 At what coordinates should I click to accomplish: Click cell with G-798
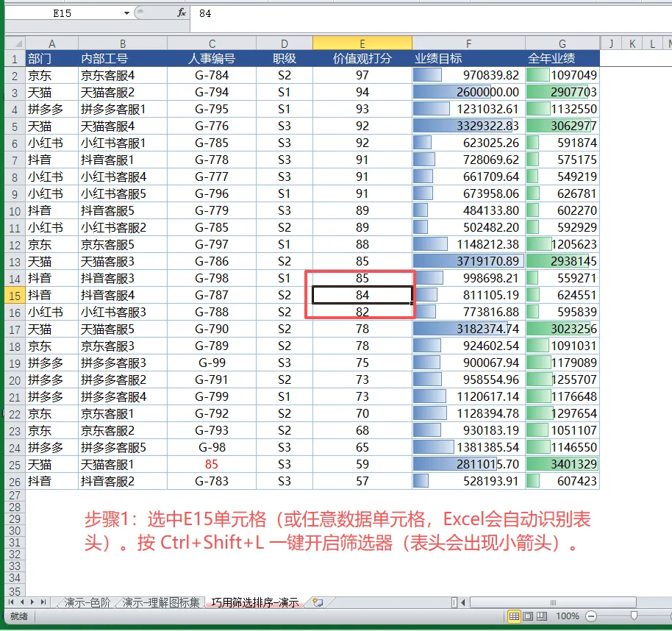tap(212, 278)
